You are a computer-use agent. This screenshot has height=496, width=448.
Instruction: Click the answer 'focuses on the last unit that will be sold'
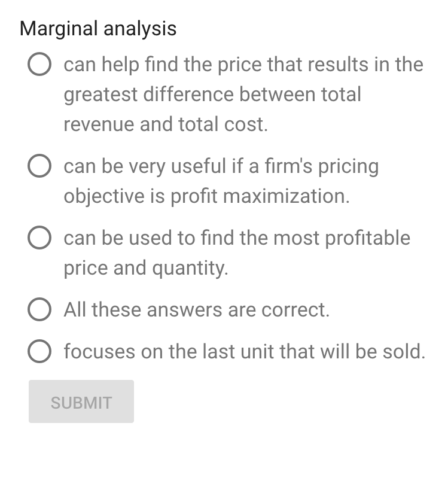click(243, 352)
